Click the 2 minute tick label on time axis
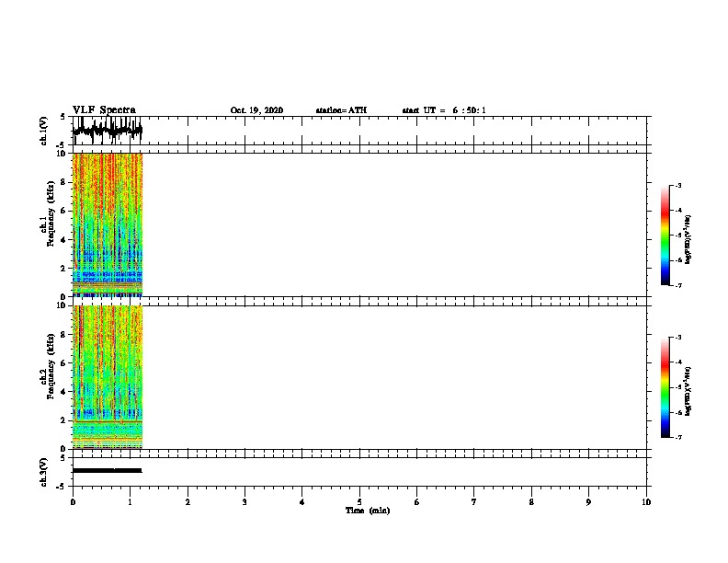Screen dimensions: 728x563 [188, 502]
